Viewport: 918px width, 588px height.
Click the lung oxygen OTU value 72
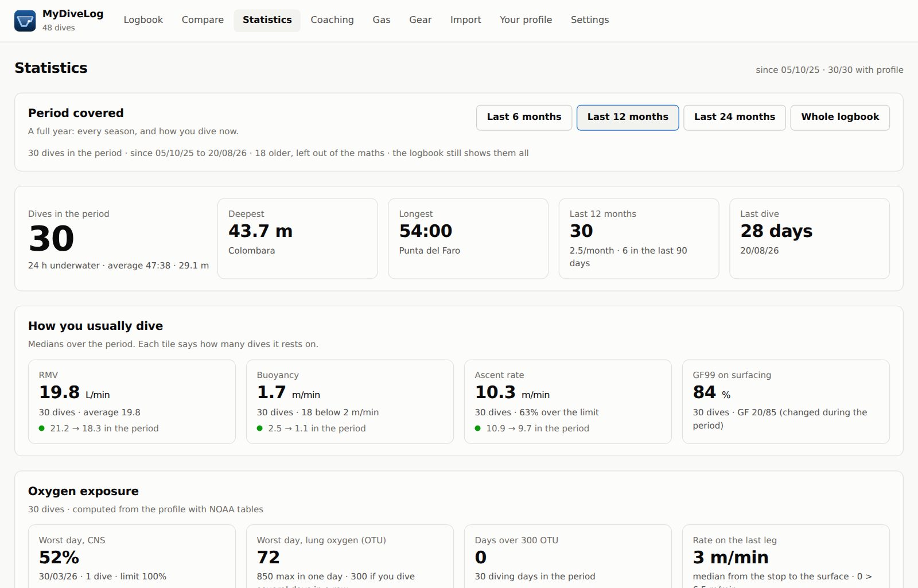point(269,558)
